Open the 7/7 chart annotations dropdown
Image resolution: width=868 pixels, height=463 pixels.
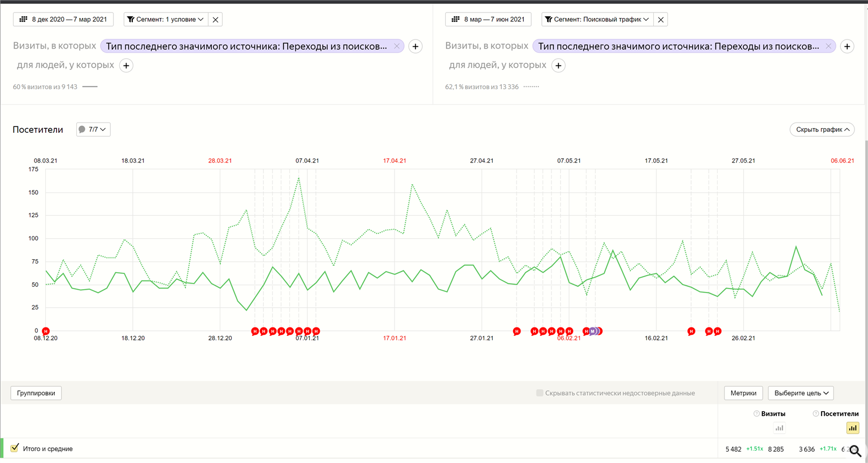[93, 129]
